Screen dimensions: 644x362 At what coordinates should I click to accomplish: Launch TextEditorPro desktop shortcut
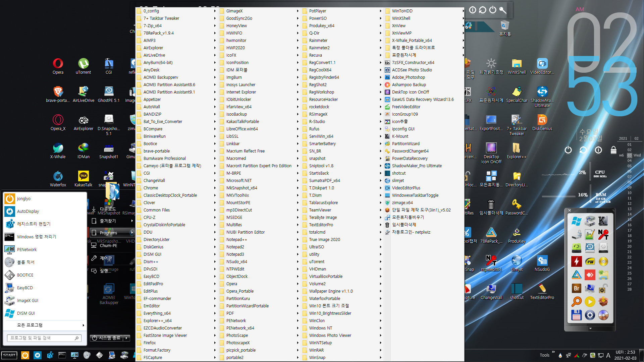(542, 291)
